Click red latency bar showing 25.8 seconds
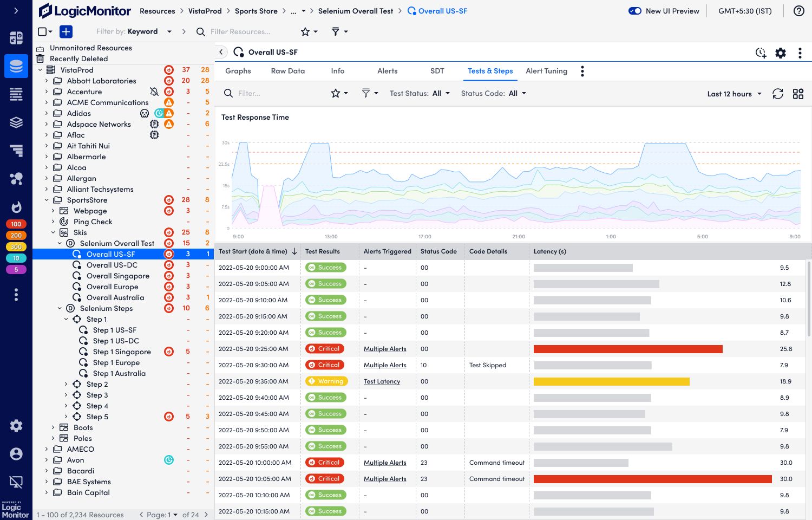Viewport: 812px width, 520px height. (x=628, y=349)
